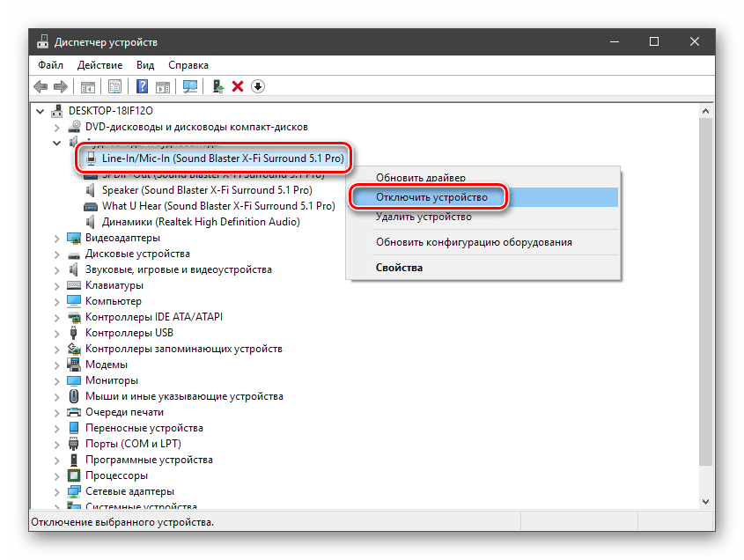Image resolution: width=744 pixels, height=560 pixels.
Task: Open the Properties sheet toolbar icon
Action: pyautogui.click(x=114, y=86)
